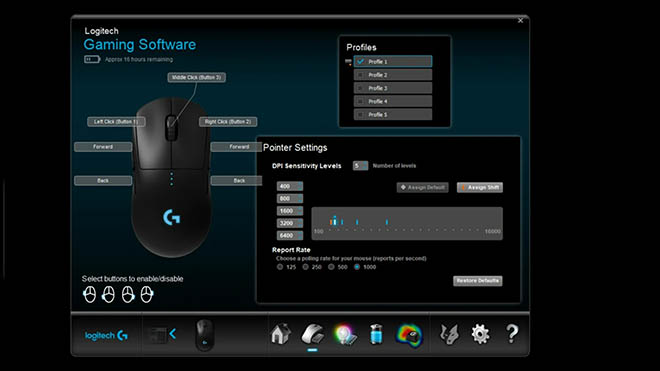The image size is (660, 371).
Task: Open the Home screen icon
Action: (x=280, y=334)
